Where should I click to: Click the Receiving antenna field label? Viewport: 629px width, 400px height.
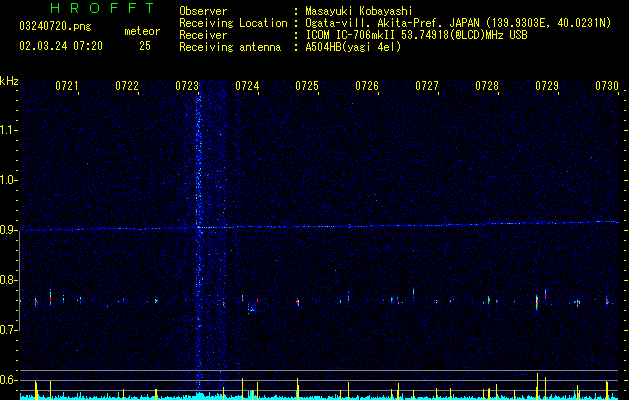tap(230, 47)
